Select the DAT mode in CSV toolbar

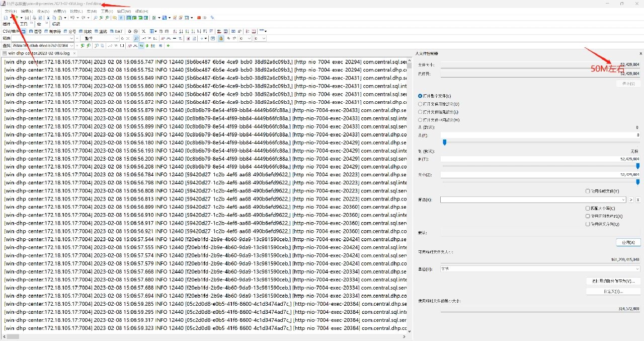coord(116,32)
